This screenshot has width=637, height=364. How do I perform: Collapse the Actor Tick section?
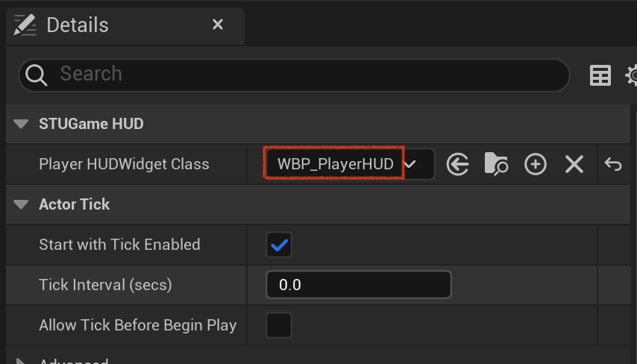pyautogui.click(x=21, y=204)
